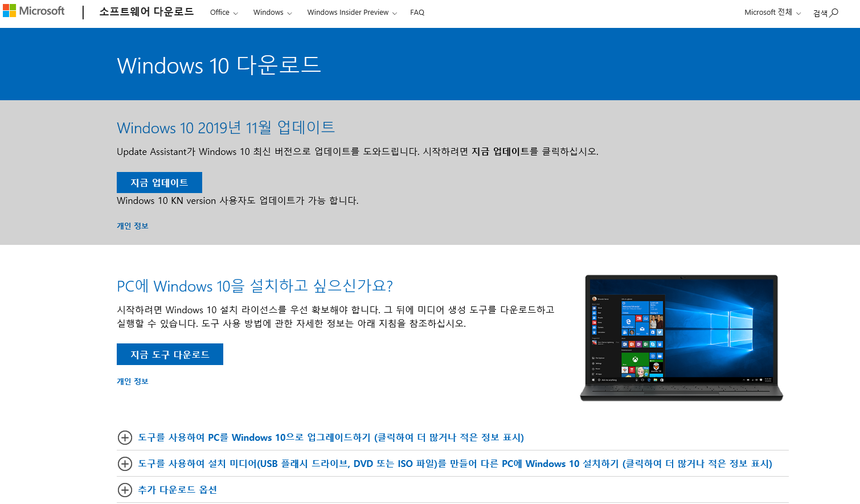
Task: Click 소프트웨어 다운로드 header link
Action: coord(146,12)
